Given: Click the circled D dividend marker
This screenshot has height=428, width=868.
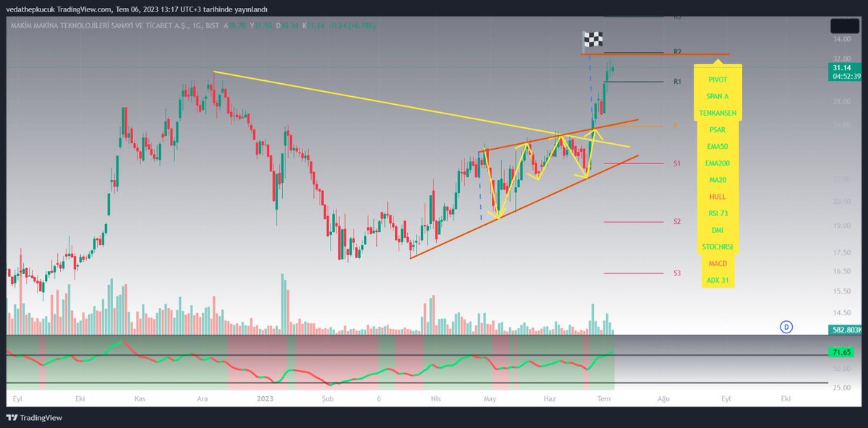Looking at the screenshot, I should (x=786, y=327).
